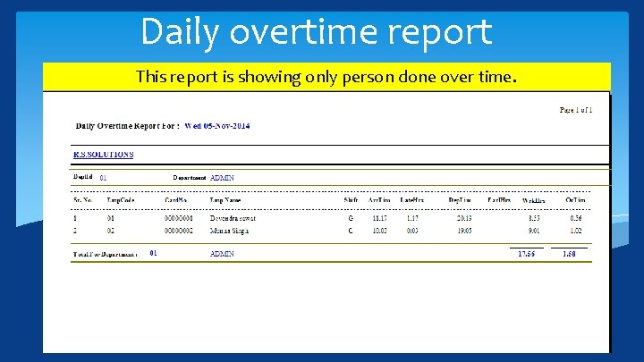Click the 'Department' label in header row
This screenshot has height=362, width=644.
tap(190, 178)
